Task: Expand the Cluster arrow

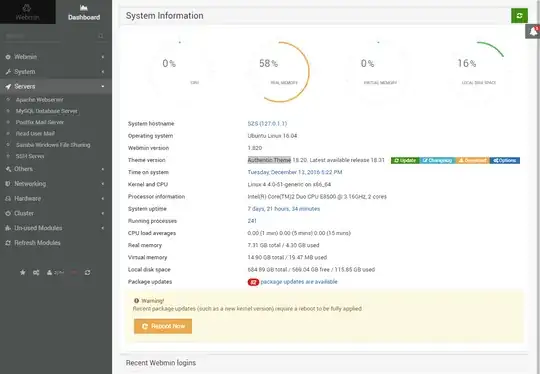Action: coord(103,214)
